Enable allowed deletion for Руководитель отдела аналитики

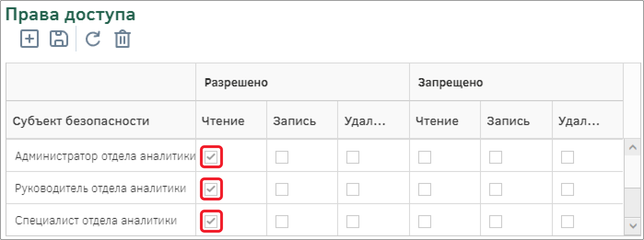click(353, 189)
